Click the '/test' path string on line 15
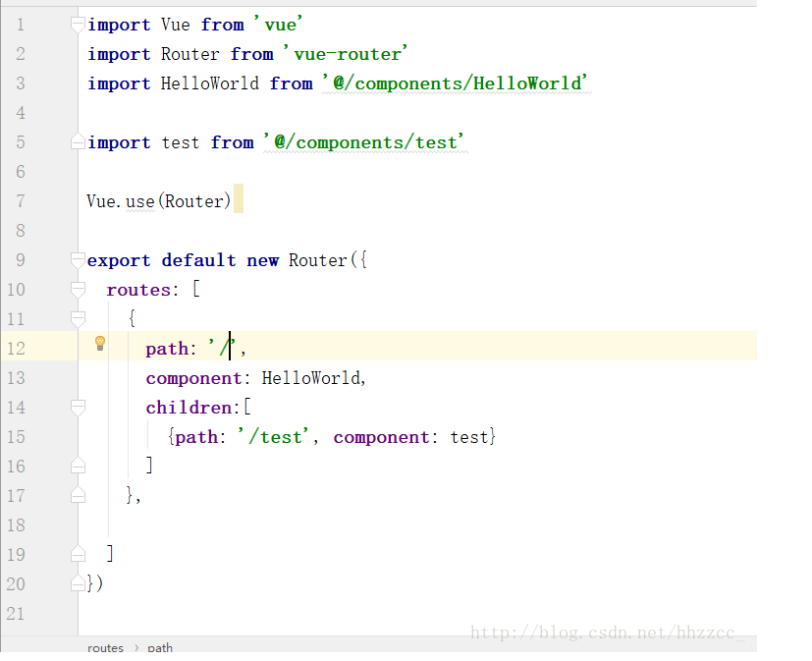Image resolution: width=812 pixels, height=661 pixels. click(x=274, y=437)
